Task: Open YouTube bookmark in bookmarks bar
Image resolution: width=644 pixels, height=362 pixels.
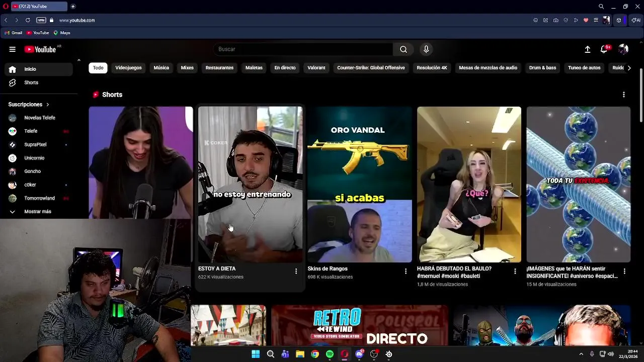Action: [38, 33]
